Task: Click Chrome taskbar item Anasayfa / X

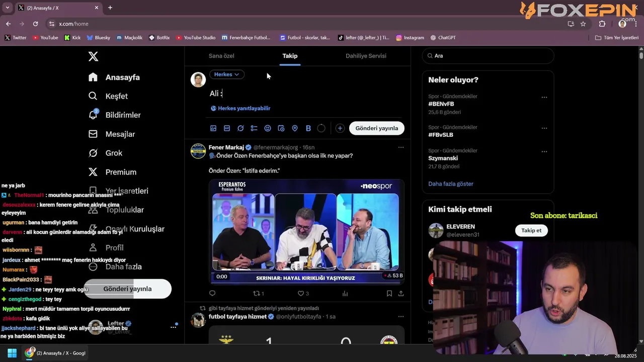Action: [x=56, y=353]
